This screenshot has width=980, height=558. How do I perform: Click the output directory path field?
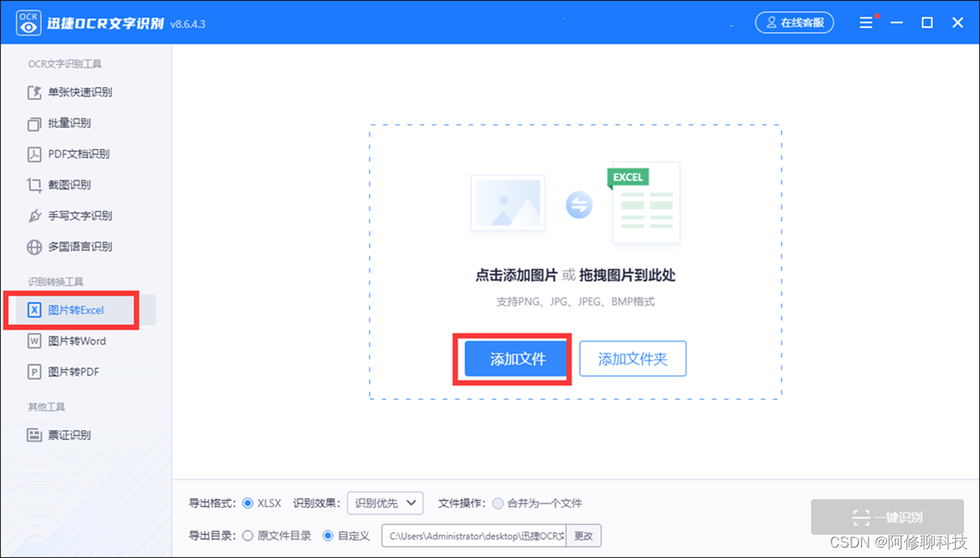coord(474,536)
